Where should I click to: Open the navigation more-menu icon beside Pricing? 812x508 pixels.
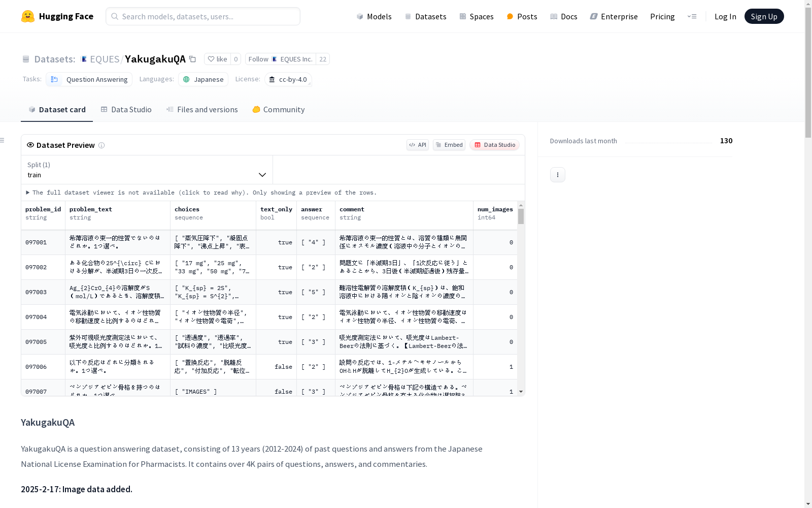coord(692,16)
